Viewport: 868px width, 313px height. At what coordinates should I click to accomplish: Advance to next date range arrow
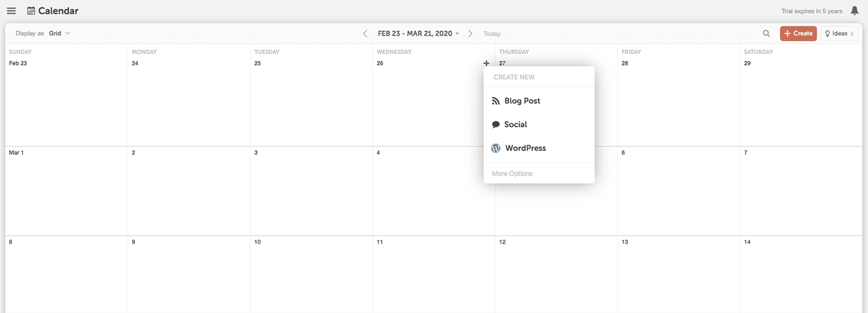pos(470,33)
